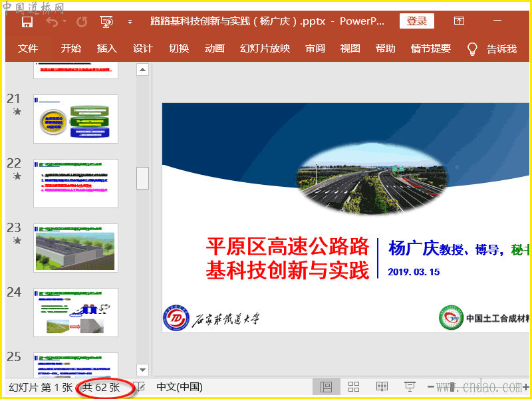Switch to Reading view icon
This screenshot has height=399, width=532.
coord(382,387)
